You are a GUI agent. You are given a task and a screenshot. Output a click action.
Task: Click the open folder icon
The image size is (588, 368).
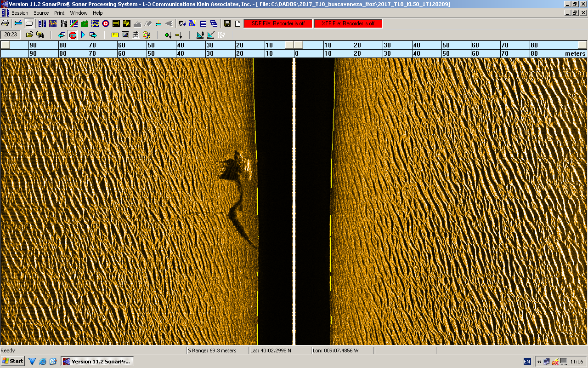point(29,35)
